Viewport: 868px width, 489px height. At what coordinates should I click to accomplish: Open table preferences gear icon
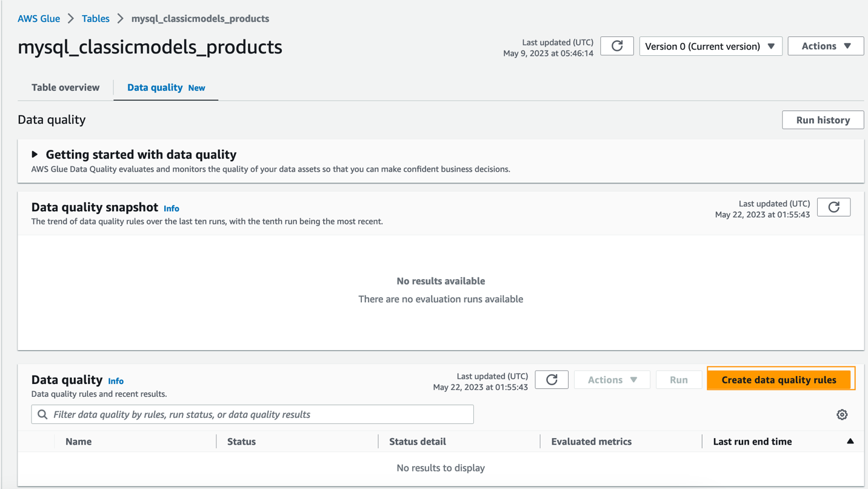tap(842, 414)
